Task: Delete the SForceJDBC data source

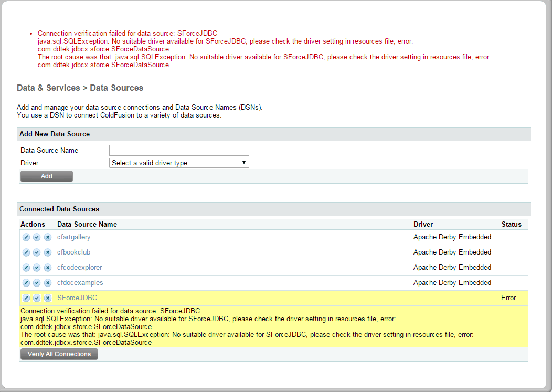Action: pyautogui.click(x=47, y=298)
